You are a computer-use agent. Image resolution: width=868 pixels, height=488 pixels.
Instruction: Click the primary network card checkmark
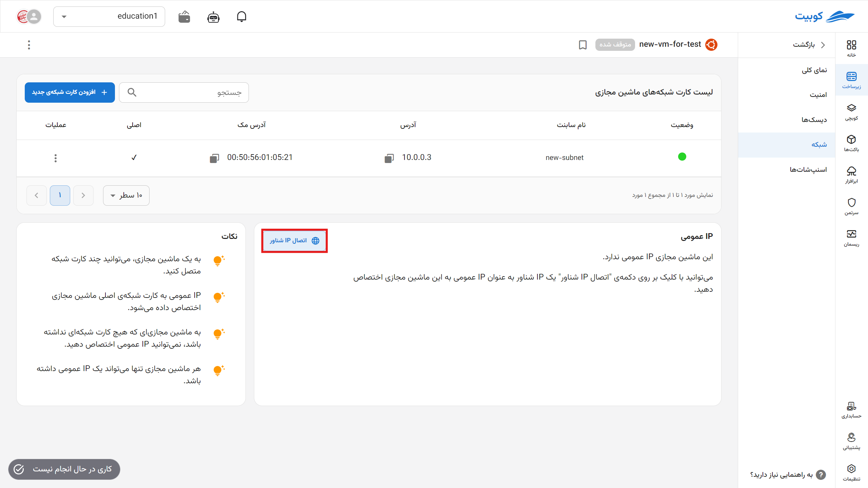pos(134,157)
